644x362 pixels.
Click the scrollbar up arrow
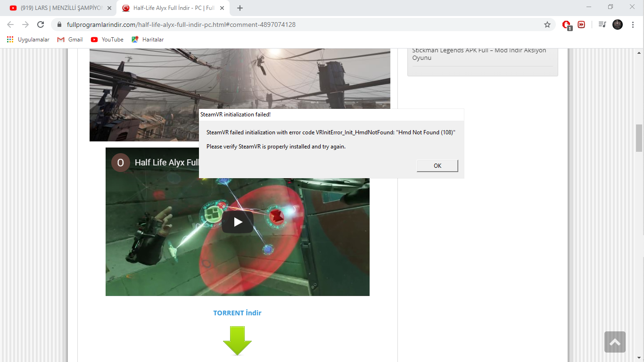pyautogui.click(x=639, y=52)
